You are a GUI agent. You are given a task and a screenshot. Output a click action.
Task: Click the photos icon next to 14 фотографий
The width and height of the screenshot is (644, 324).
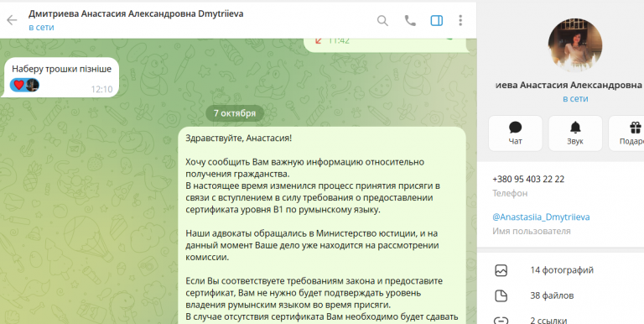click(x=501, y=270)
